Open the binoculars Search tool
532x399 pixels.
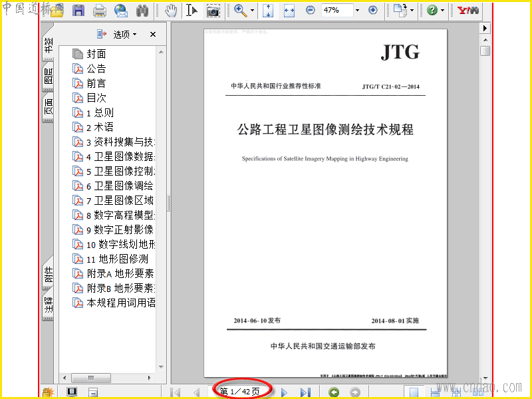pyautogui.click(x=142, y=11)
